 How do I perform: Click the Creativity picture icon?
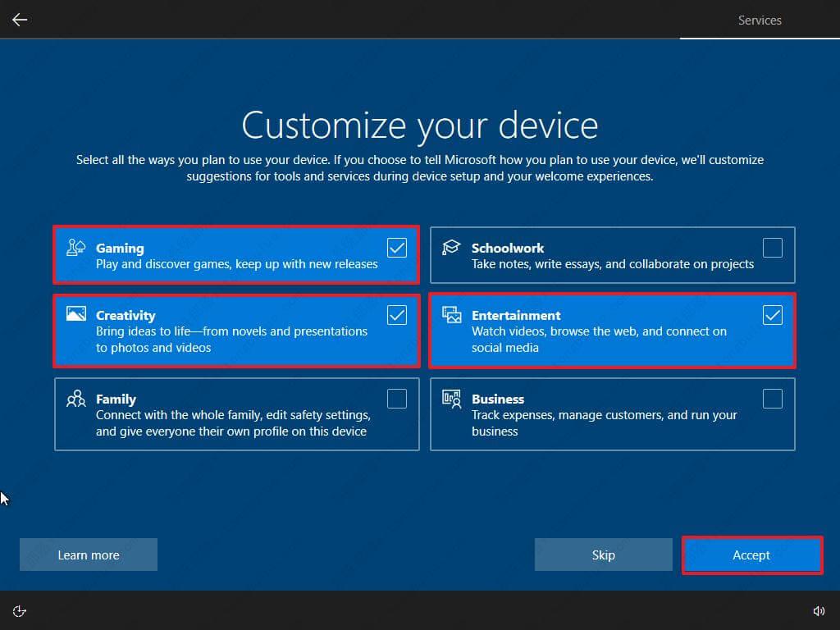[77, 313]
